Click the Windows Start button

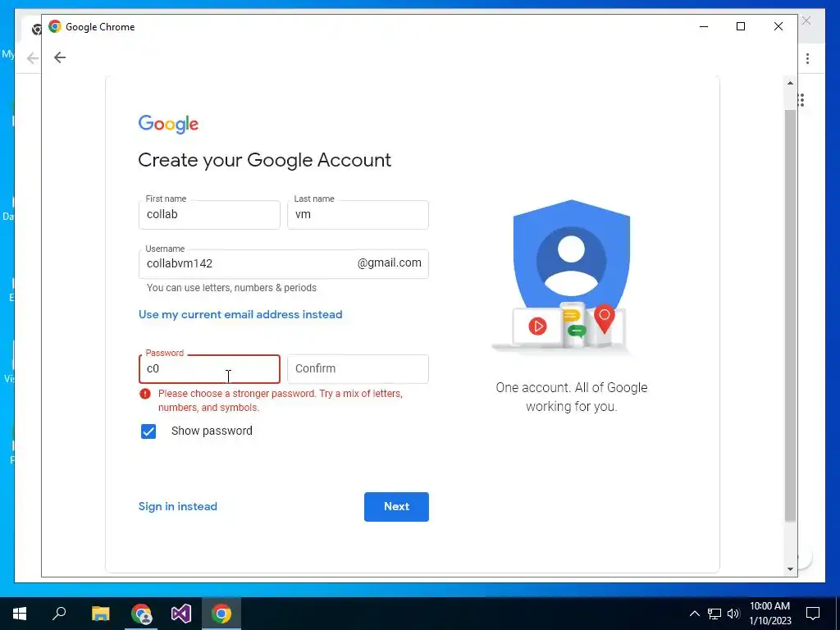(x=20, y=614)
